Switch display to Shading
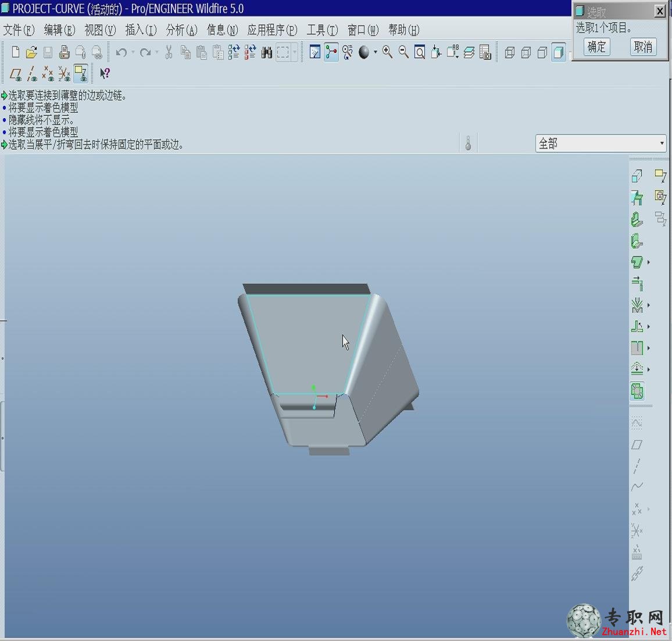672x641 pixels. (x=559, y=52)
